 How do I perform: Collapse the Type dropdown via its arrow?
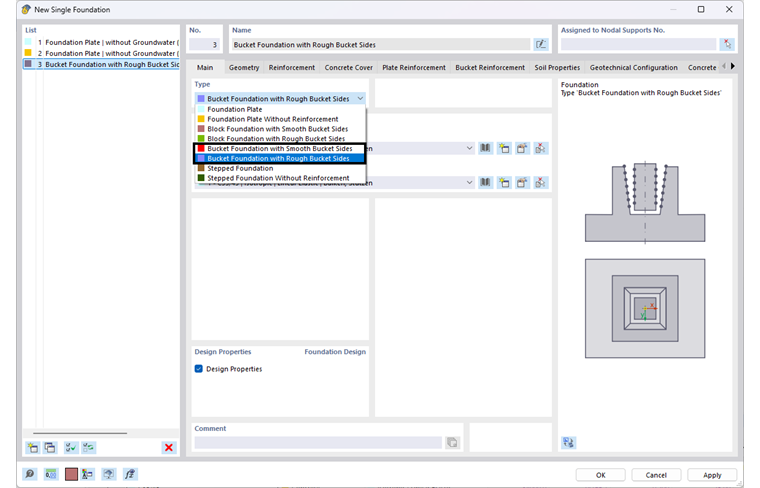coord(360,98)
